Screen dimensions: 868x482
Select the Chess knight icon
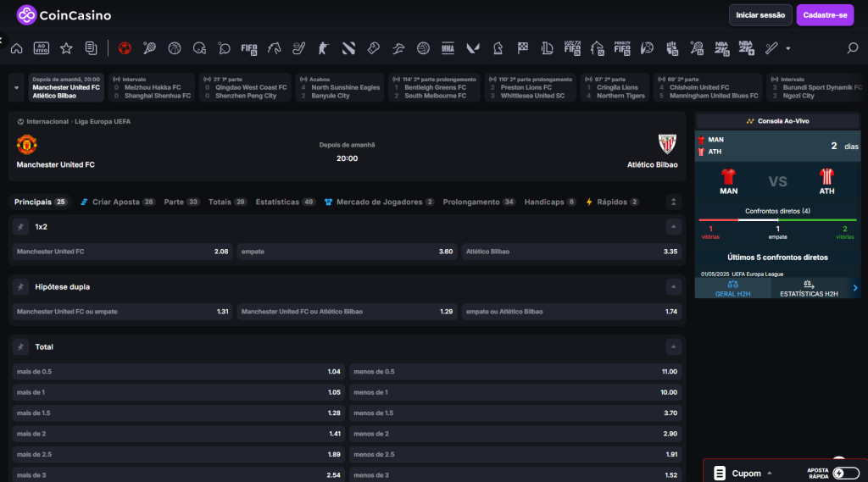coord(498,48)
